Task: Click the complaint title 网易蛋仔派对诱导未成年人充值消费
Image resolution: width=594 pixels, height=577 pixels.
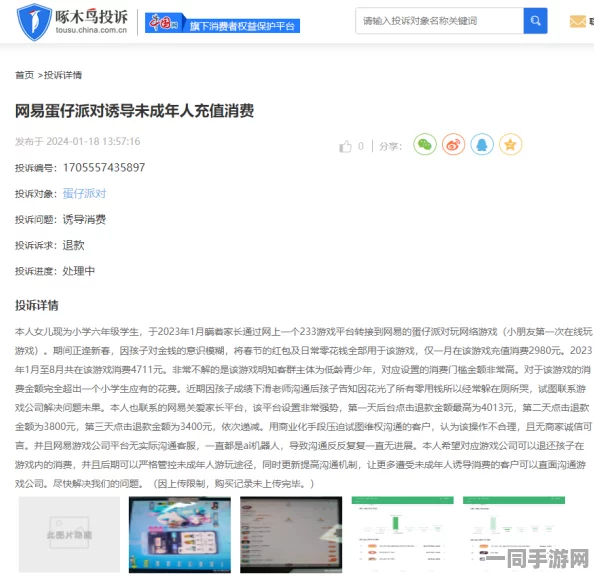Action: [134, 111]
